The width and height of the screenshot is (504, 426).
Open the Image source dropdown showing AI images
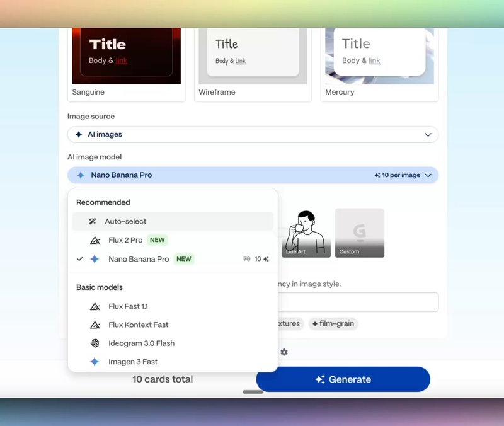[253, 134]
